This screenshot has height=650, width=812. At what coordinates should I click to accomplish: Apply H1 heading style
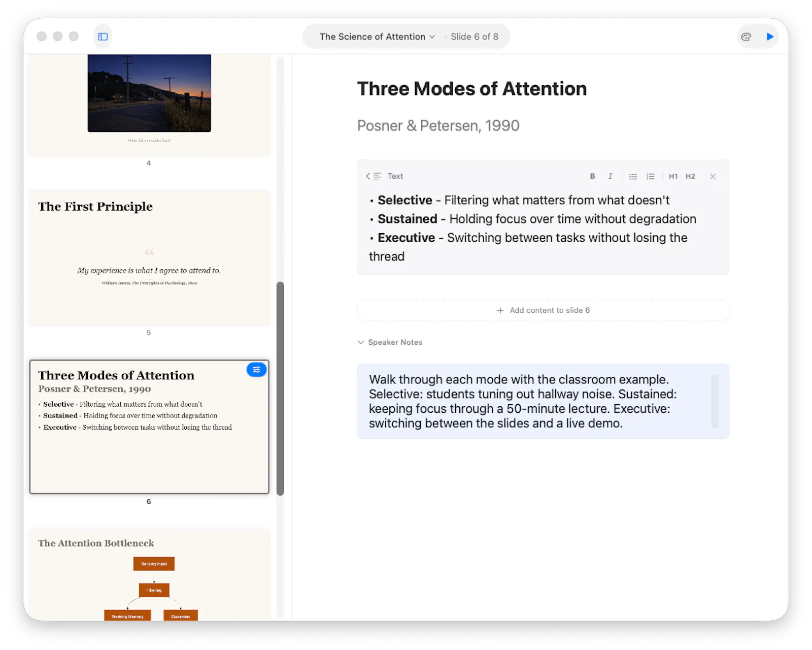point(673,176)
